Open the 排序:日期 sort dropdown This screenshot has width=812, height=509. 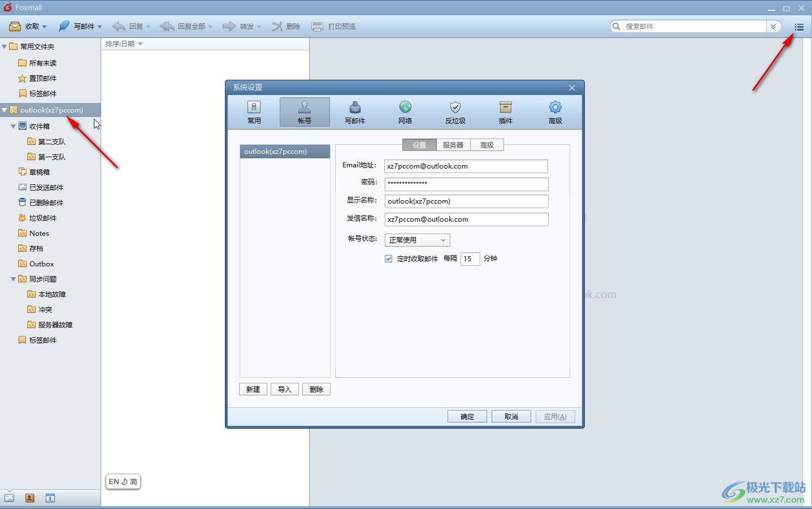124,44
